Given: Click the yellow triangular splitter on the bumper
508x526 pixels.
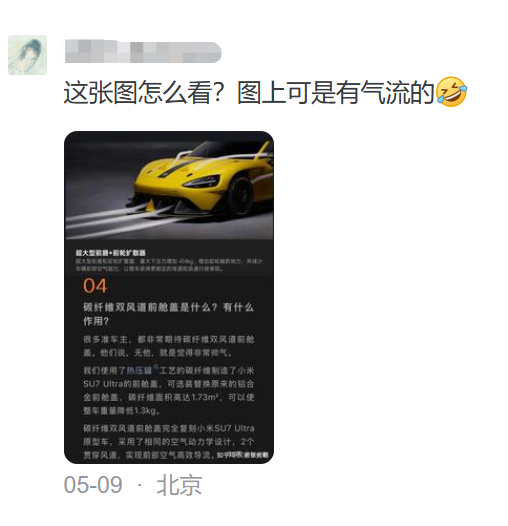Looking at the screenshot, I should [x=152, y=205].
